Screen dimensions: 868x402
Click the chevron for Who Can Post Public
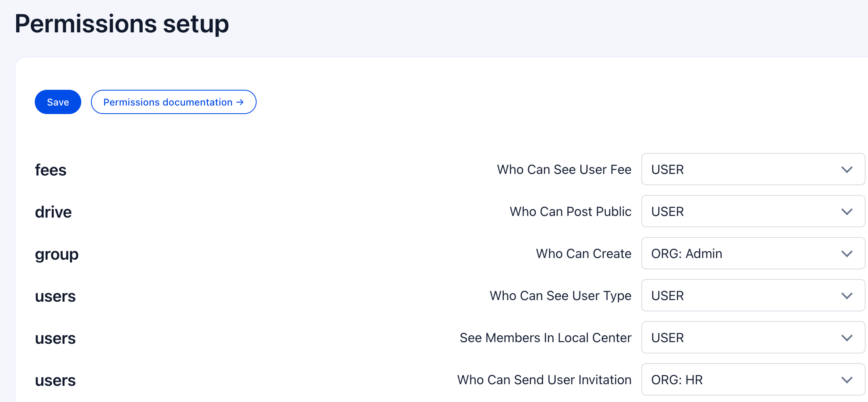point(847,212)
